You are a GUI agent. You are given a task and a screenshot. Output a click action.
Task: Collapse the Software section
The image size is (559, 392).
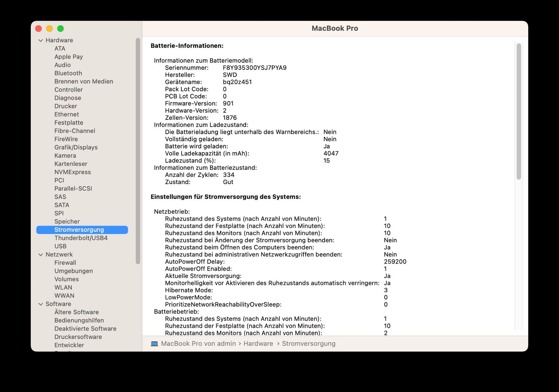pos(41,304)
